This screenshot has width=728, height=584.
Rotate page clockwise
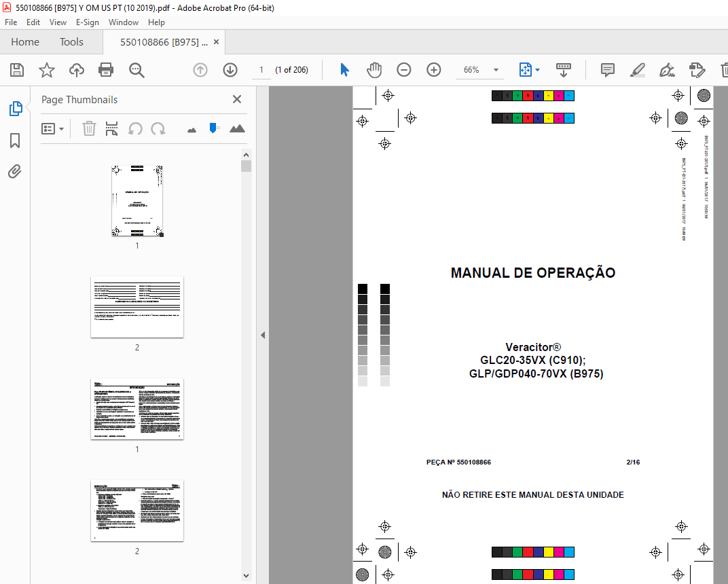158,128
